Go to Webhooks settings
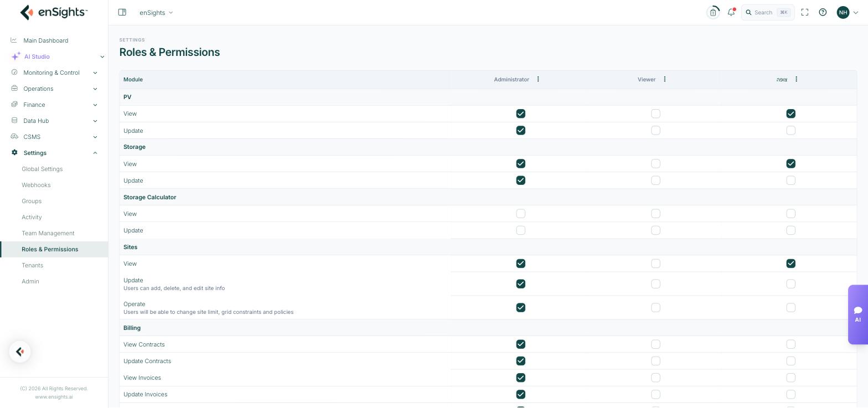The width and height of the screenshot is (868, 408). coord(36,185)
